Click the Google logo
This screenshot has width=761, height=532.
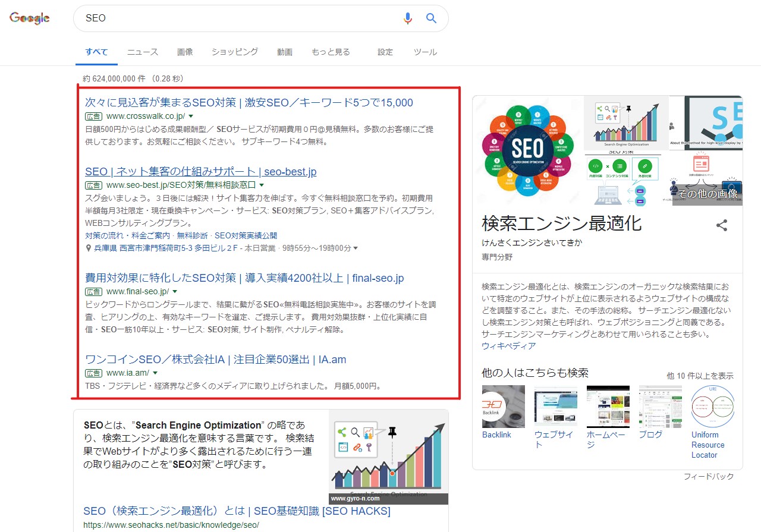(30, 18)
